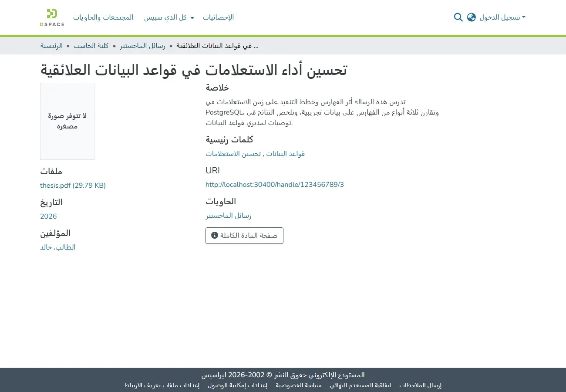Open كلية الحاسب breadcrumb link
Viewport: 566px width, 392px height.
point(91,46)
